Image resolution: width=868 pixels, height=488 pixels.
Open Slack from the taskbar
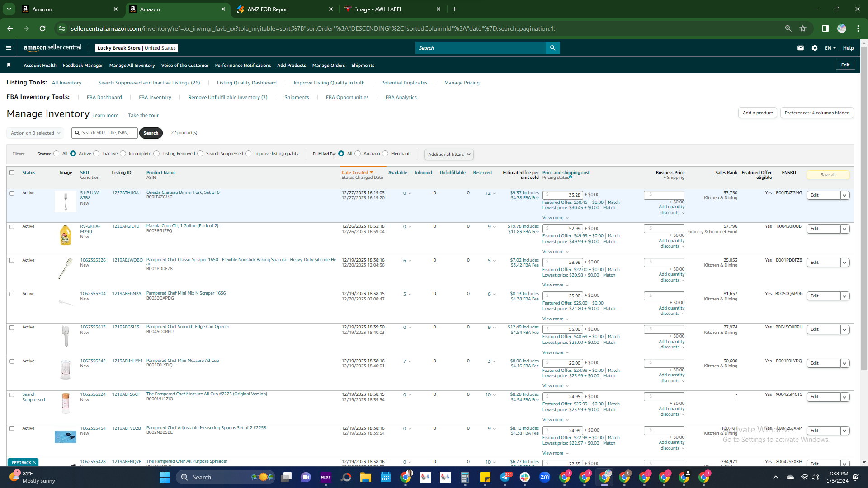coord(525,477)
